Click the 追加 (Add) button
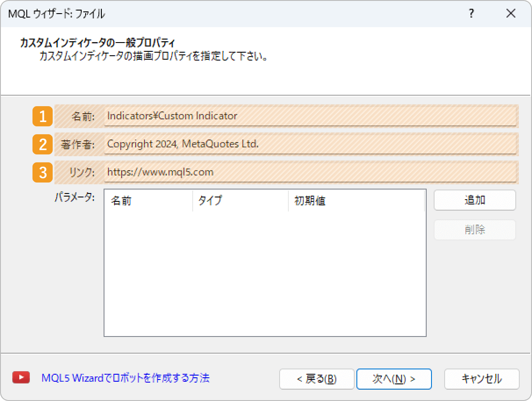 pyautogui.click(x=475, y=200)
